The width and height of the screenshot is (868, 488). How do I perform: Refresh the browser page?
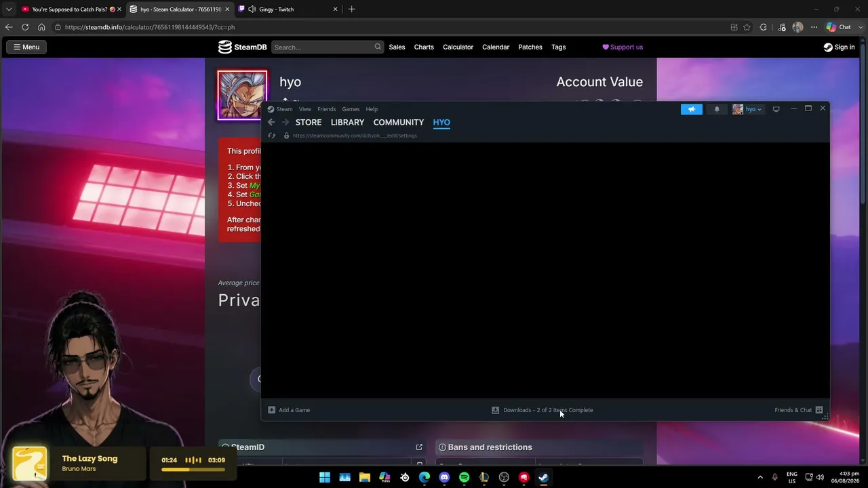(25, 27)
